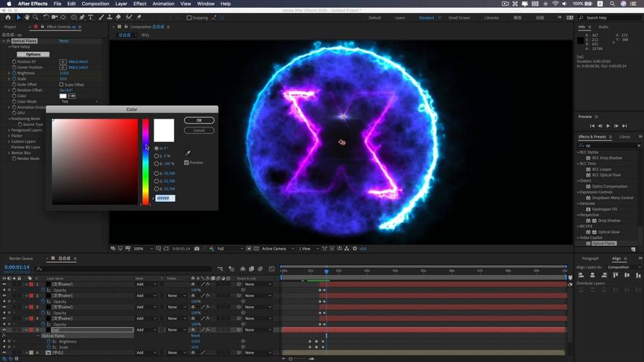
Task: Select the R red radio button
Action: click(x=156, y=174)
